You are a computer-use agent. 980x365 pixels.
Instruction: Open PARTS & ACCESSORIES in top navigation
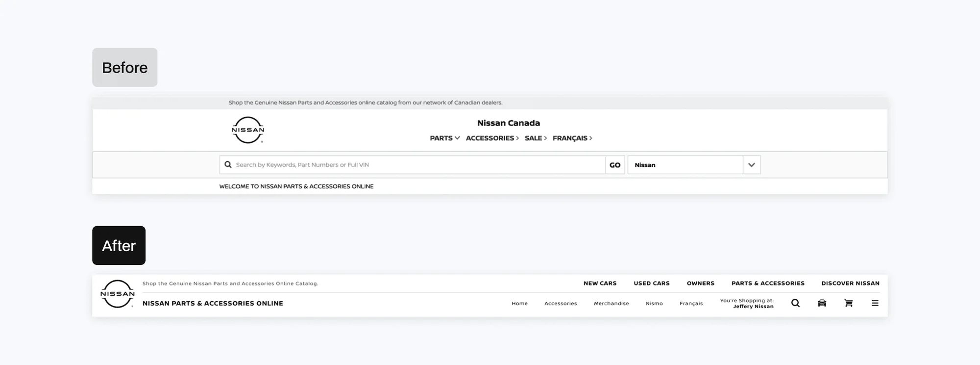tap(768, 284)
